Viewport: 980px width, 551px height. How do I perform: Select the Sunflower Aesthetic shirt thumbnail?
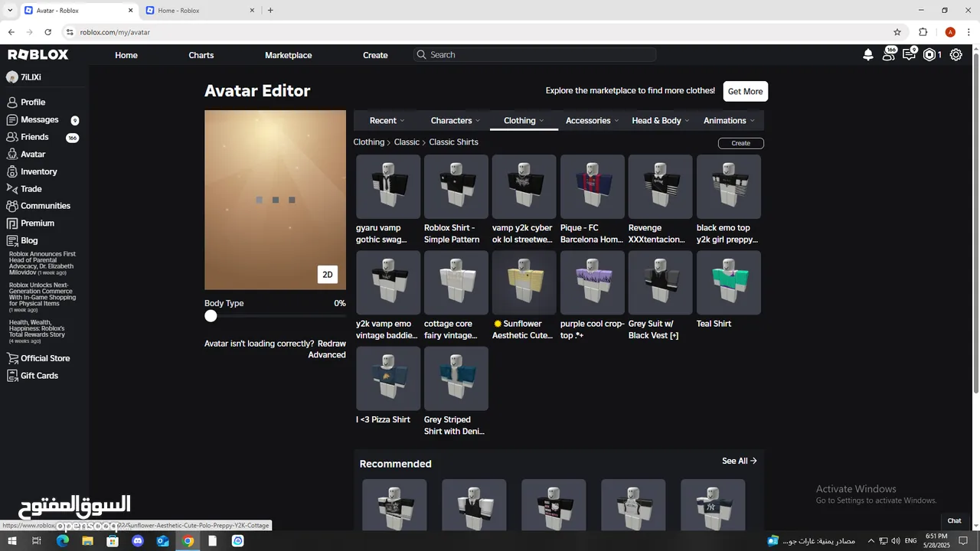coord(524,282)
